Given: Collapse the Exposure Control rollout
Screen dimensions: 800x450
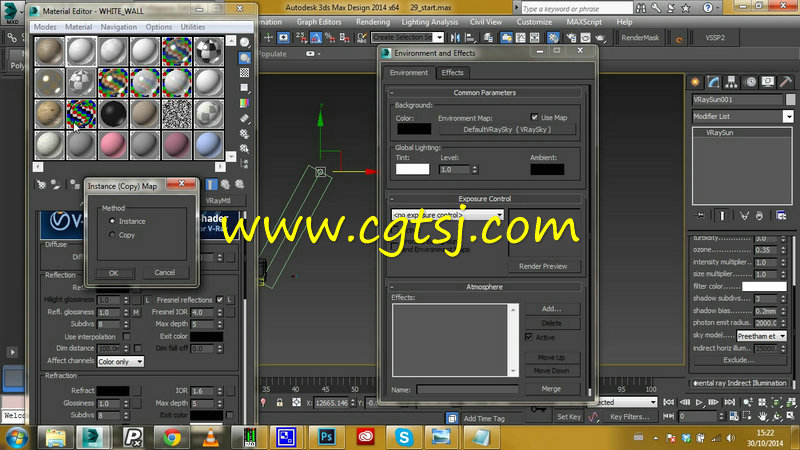Looking at the screenshot, I should pos(485,198).
